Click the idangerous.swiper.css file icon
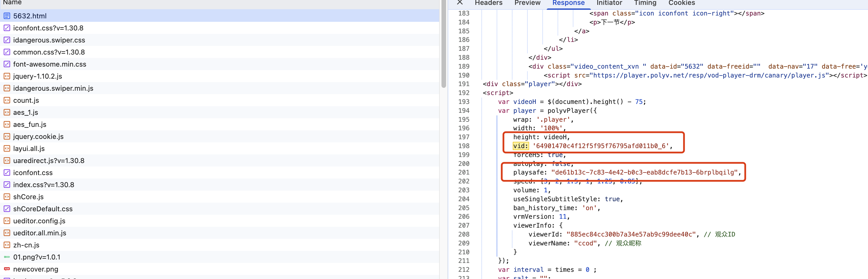 pyautogui.click(x=7, y=40)
